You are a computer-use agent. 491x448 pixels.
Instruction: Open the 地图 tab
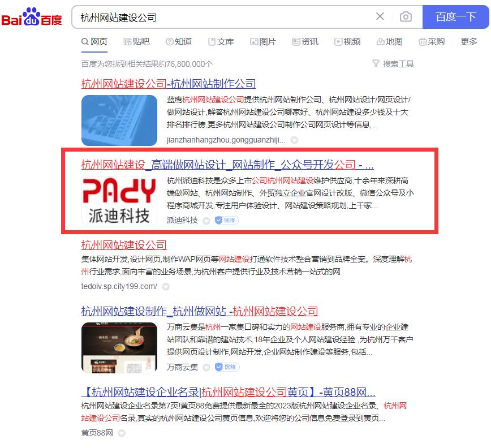click(x=389, y=42)
